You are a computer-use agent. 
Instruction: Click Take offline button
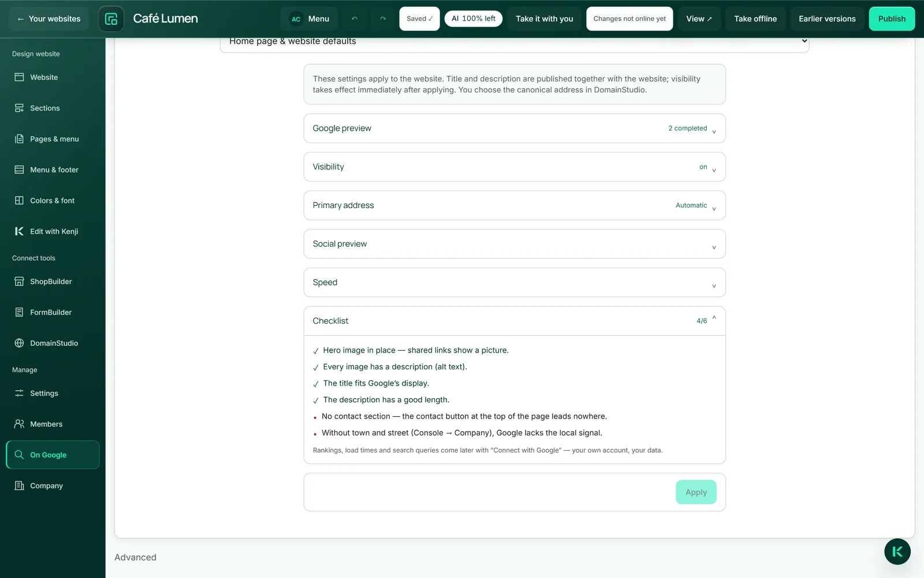click(x=755, y=18)
